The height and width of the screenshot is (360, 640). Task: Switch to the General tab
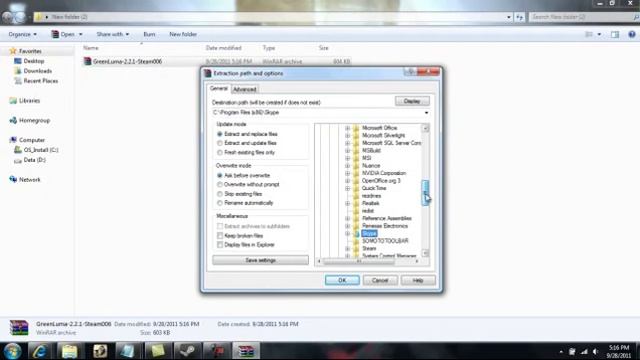click(x=219, y=89)
